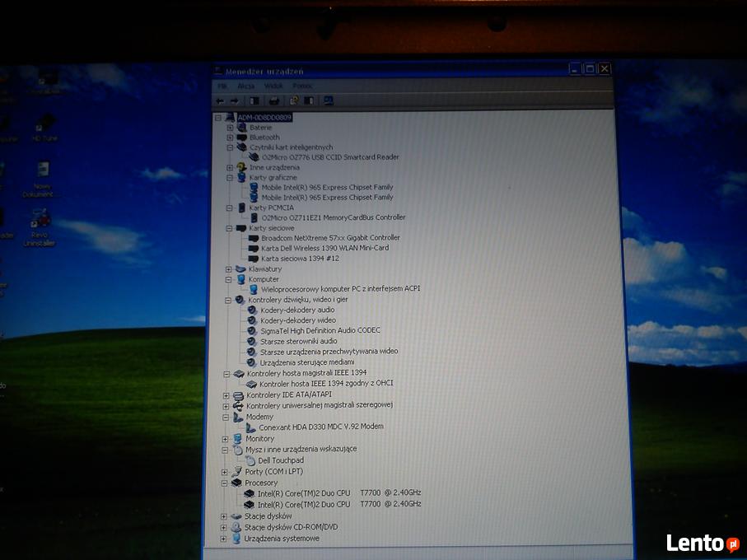Select Kontrolery hosta magistrali IEEE 1394
Viewport: 747px width, 560px height.
306,373
